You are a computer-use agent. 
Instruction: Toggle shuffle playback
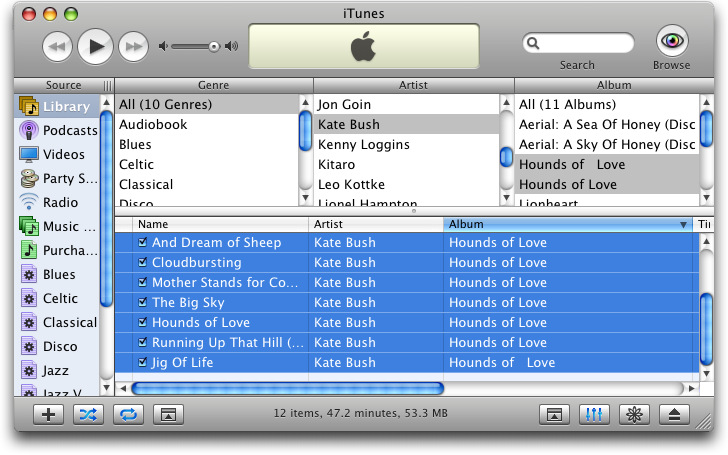click(88, 414)
